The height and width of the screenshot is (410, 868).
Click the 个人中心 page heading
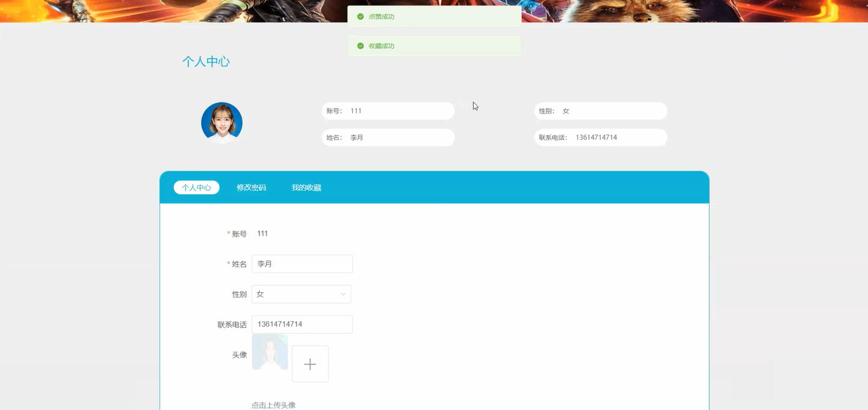click(x=206, y=61)
